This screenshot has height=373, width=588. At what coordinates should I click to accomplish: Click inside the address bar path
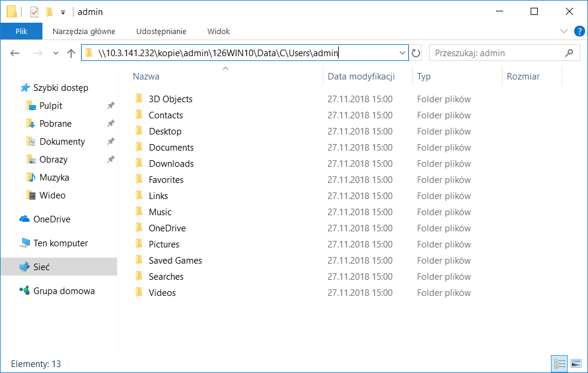tap(218, 53)
